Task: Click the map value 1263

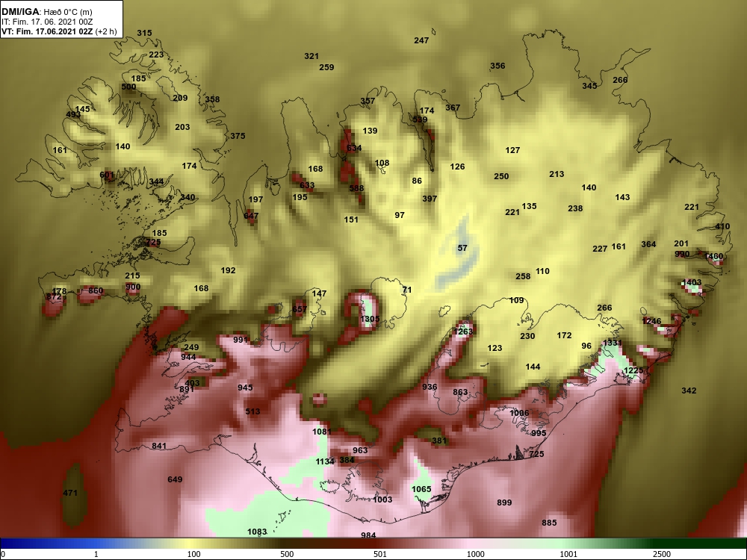Action: pyautogui.click(x=463, y=332)
